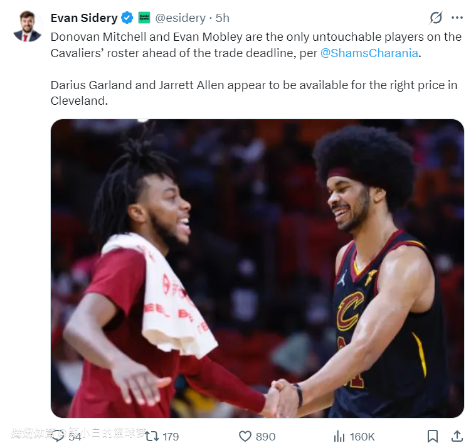
Task: Click the reply speech-bubble icon
Action: pyautogui.click(x=58, y=435)
